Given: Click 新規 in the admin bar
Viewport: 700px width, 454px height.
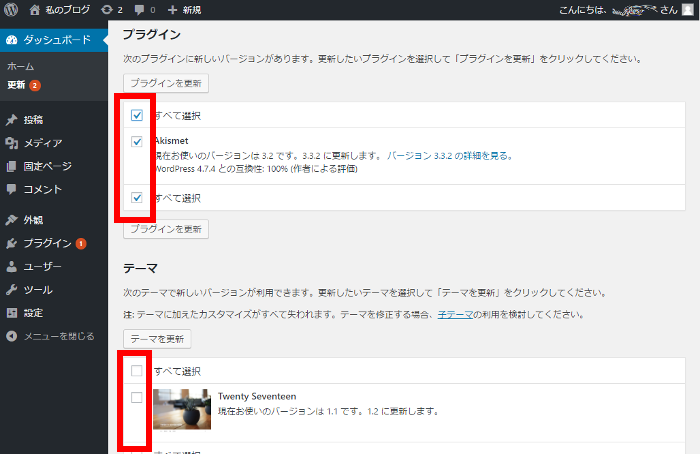Looking at the screenshot, I should [192, 9].
